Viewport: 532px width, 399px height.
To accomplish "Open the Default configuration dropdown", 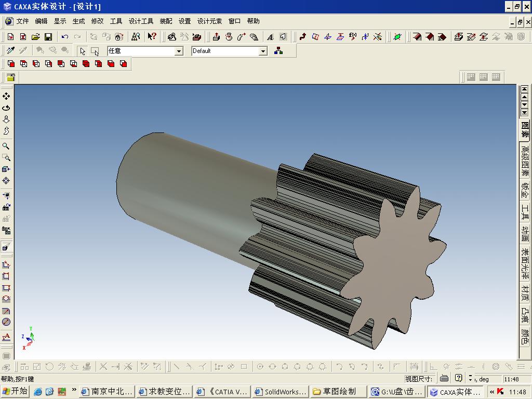I will [x=263, y=51].
